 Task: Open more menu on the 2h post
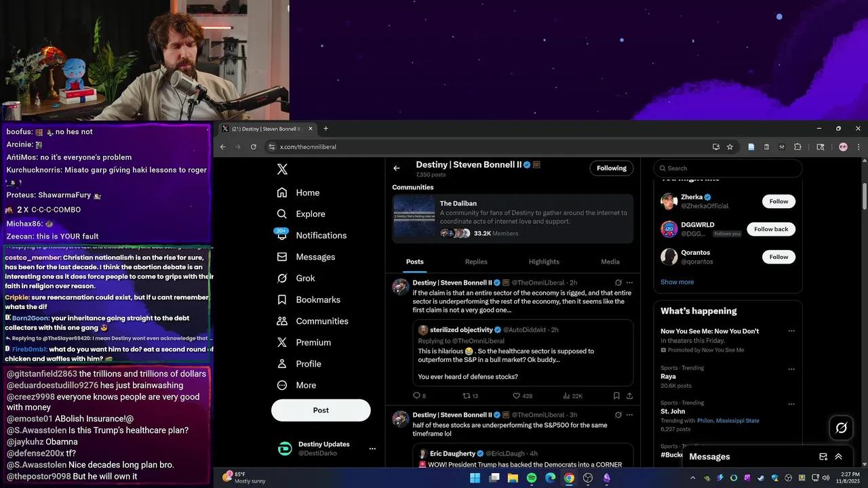pyautogui.click(x=629, y=283)
